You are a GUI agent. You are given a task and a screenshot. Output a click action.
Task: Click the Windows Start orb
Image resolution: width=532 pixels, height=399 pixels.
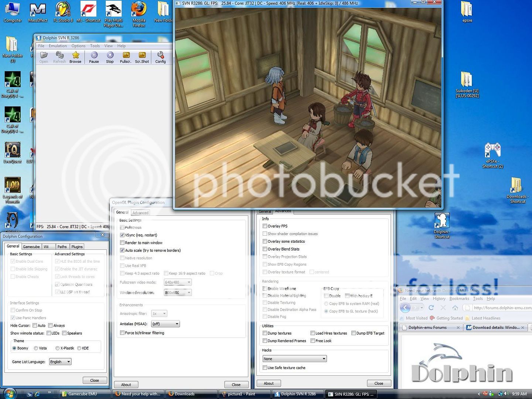point(10,393)
